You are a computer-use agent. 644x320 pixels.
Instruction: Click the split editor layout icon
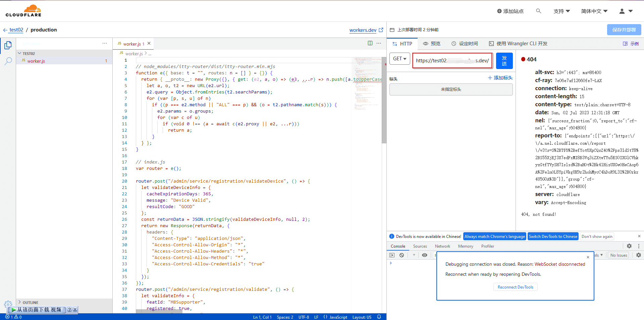370,43
